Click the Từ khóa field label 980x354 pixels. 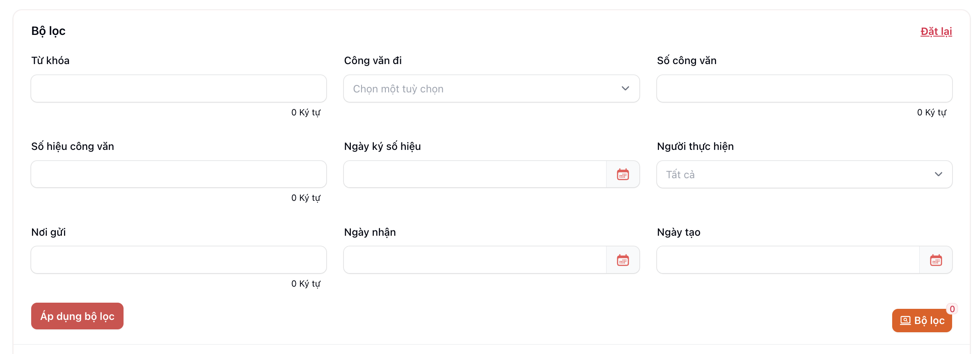point(50,61)
